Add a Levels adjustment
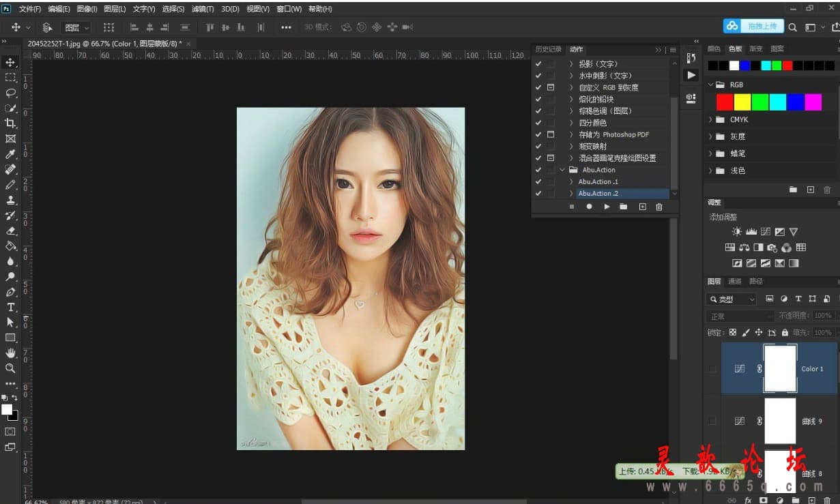 tap(751, 232)
